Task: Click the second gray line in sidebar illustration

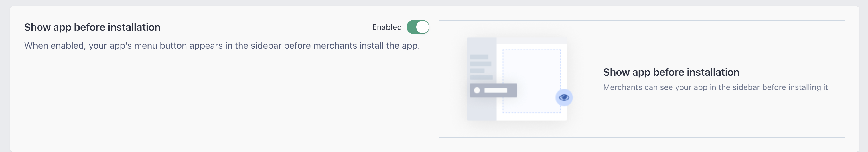Action: pos(480,64)
